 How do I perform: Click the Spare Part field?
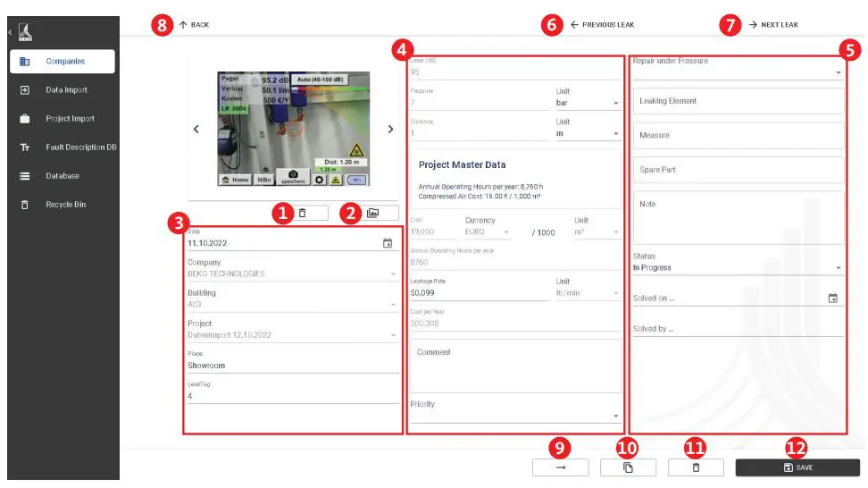point(739,170)
